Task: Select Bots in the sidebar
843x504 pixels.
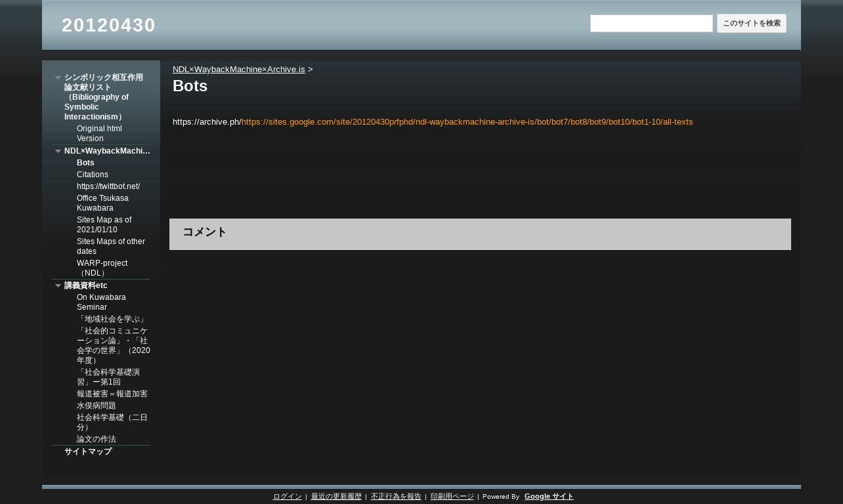Action: [85, 163]
